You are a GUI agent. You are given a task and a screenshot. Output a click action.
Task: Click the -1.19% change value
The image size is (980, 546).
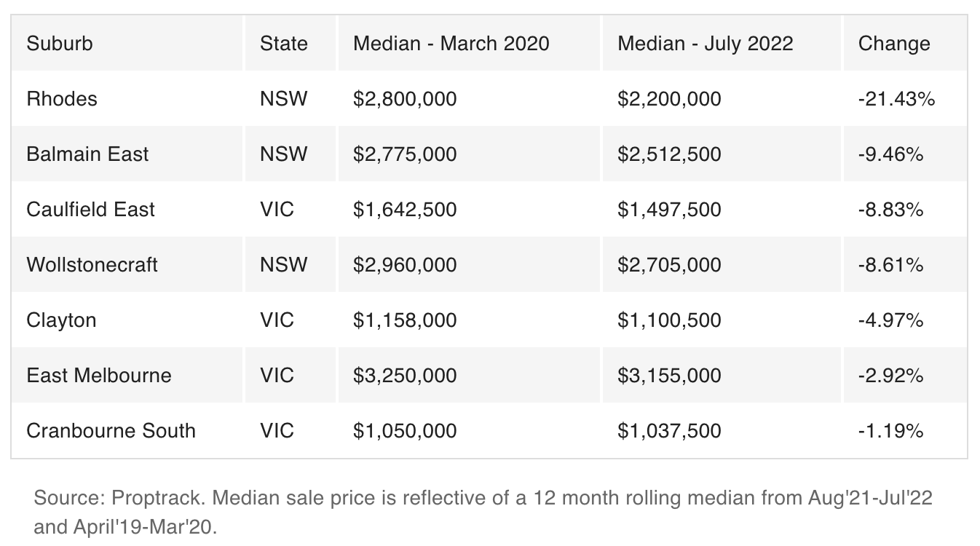point(890,431)
